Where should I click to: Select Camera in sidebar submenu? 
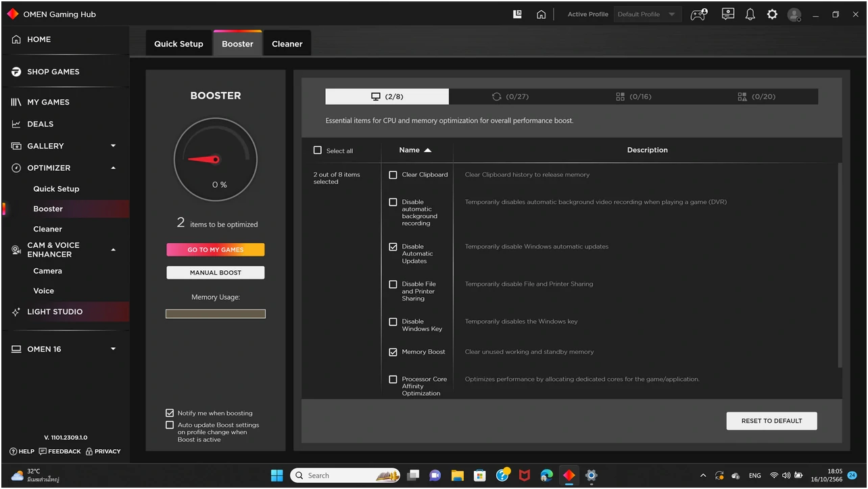click(x=47, y=271)
